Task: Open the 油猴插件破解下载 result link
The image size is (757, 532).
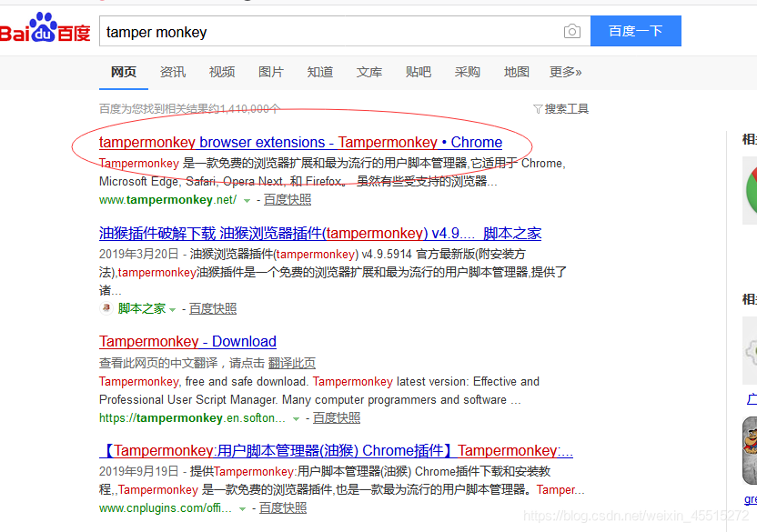Action: [x=320, y=234]
